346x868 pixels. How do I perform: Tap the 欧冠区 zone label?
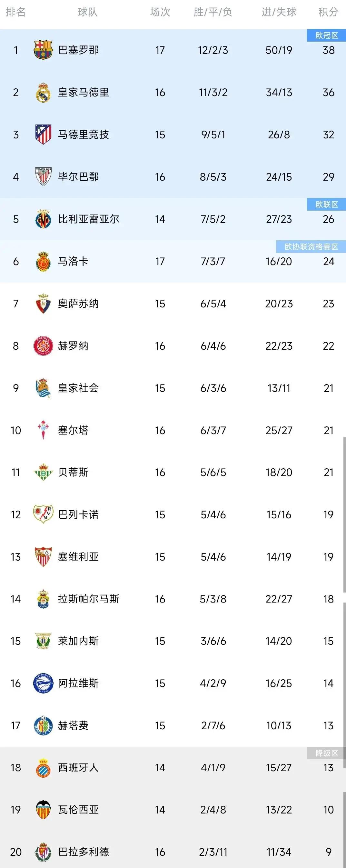[x=326, y=35]
